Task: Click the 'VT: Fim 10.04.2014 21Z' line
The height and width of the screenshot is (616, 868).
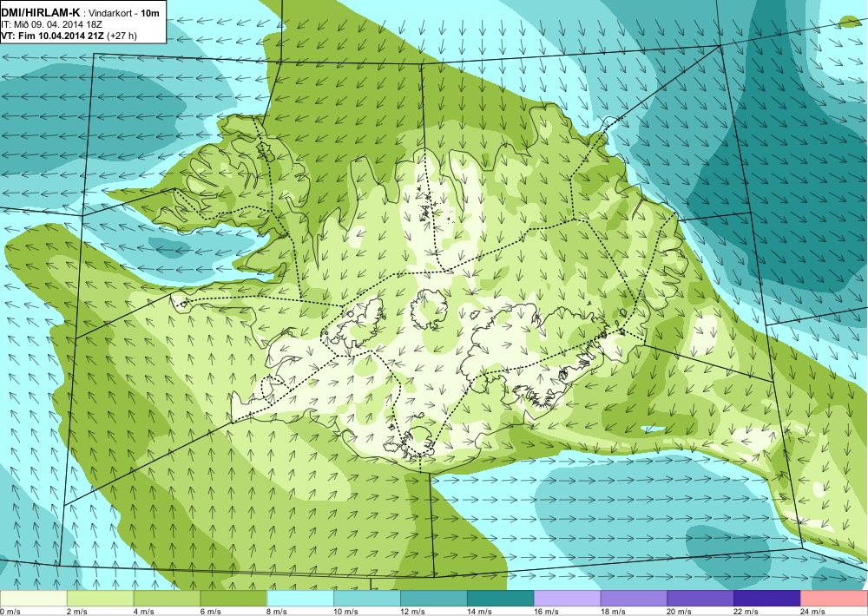Action: pyautogui.click(x=53, y=36)
